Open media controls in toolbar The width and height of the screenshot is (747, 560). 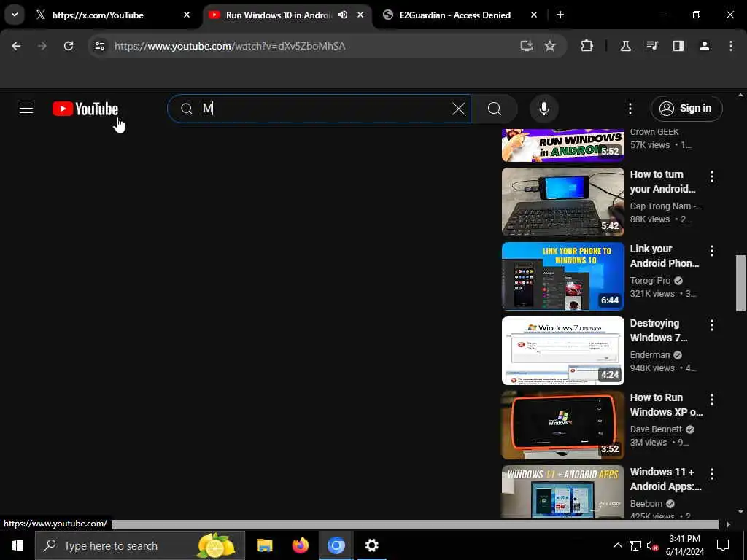pyautogui.click(x=652, y=46)
